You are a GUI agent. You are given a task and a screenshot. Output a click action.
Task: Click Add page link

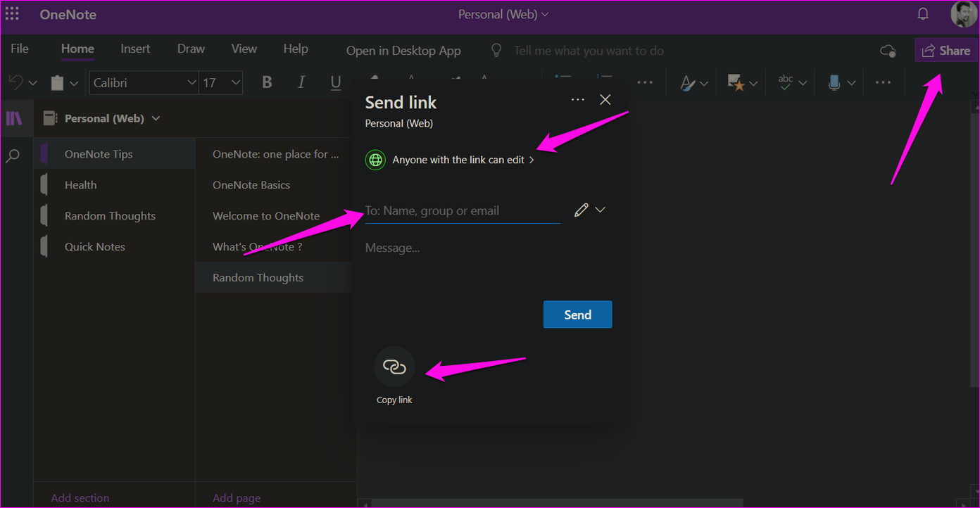tap(237, 498)
